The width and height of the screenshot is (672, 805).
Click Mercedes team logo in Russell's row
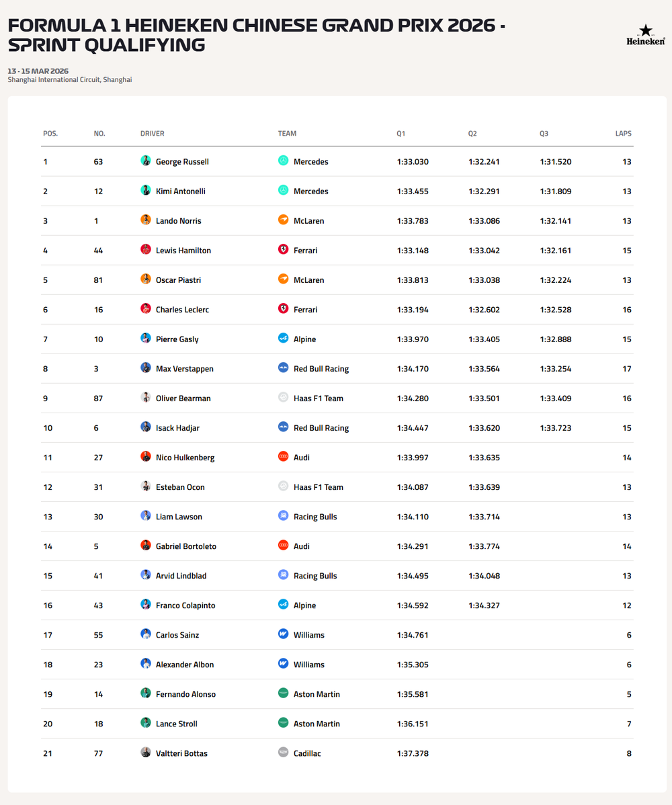point(284,161)
